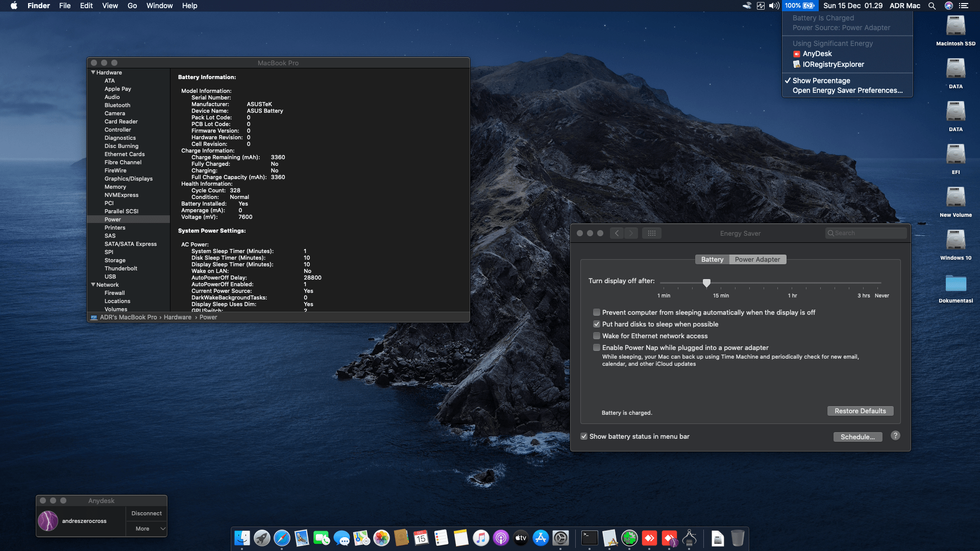Select USB in the hardware list

point(110,277)
